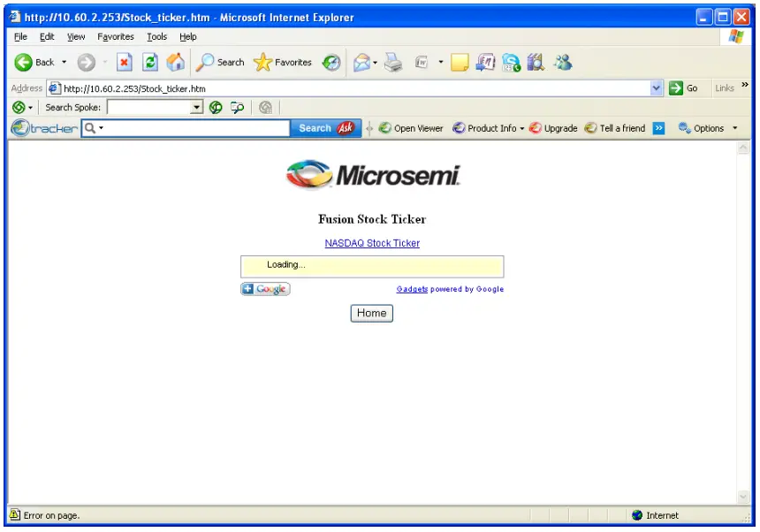The width and height of the screenshot is (760, 532).
Task: Click the scrollbar down arrow
Action: click(x=743, y=498)
